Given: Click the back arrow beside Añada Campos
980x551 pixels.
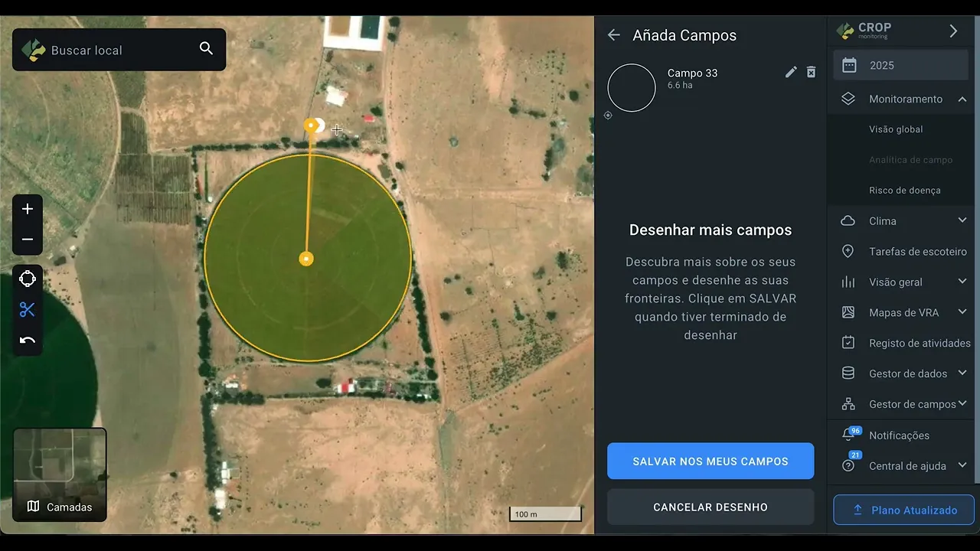Looking at the screenshot, I should (x=613, y=35).
